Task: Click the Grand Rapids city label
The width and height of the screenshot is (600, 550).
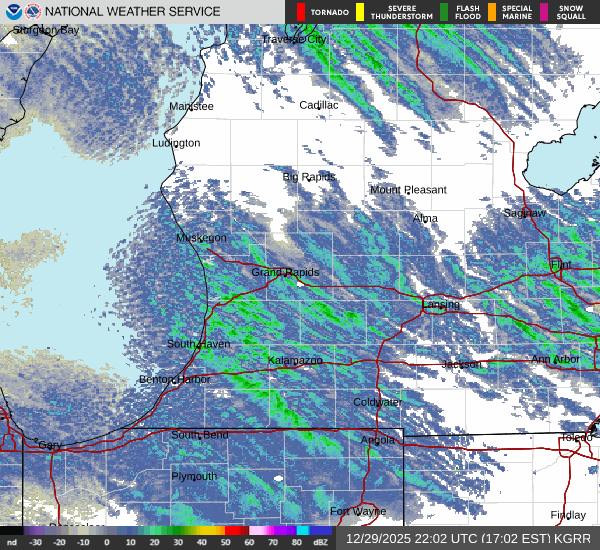Action: (285, 272)
